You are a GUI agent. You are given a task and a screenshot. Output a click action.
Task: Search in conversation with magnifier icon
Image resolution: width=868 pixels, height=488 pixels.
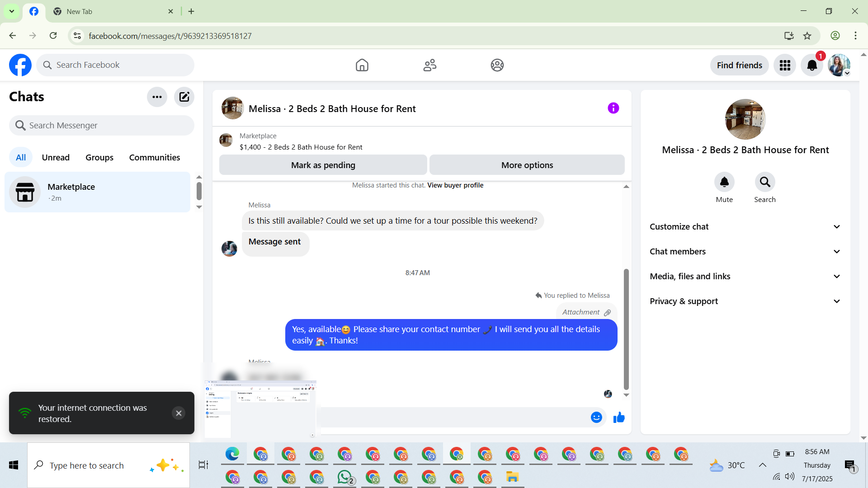(765, 182)
